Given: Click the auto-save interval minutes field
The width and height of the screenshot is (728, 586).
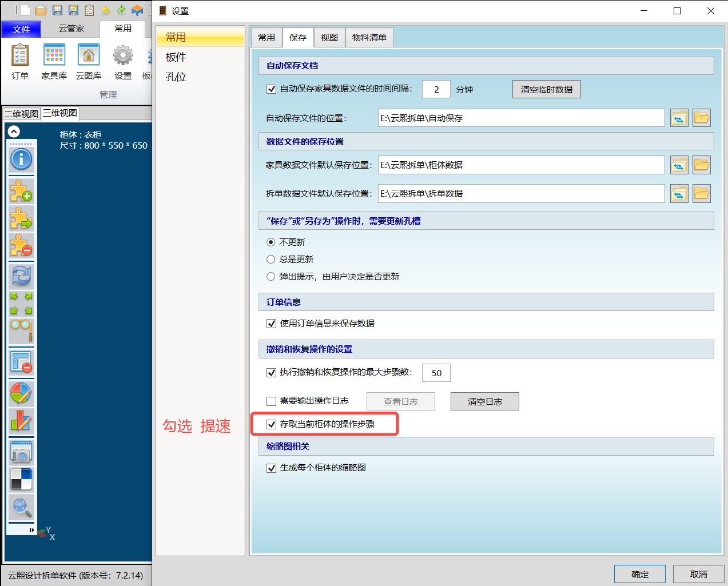Looking at the screenshot, I should coord(436,89).
